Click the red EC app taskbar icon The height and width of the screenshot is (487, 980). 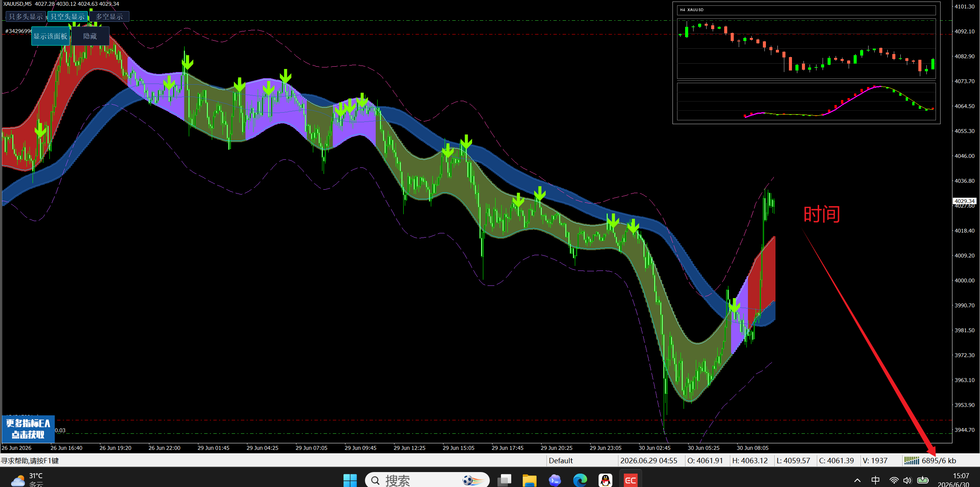[x=631, y=480]
